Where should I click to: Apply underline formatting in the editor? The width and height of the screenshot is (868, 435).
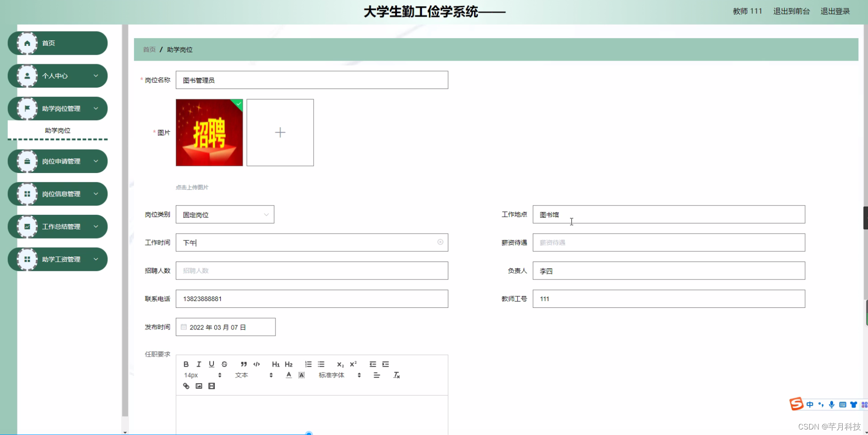pos(212,364)
